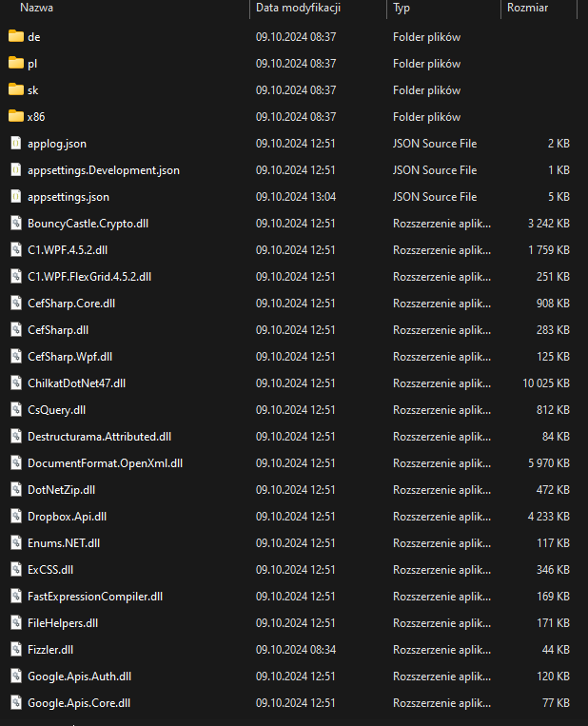Sort by the Rozmiar column header
Image resolution: width=588 pixels, height=726 pixels.
527,8
